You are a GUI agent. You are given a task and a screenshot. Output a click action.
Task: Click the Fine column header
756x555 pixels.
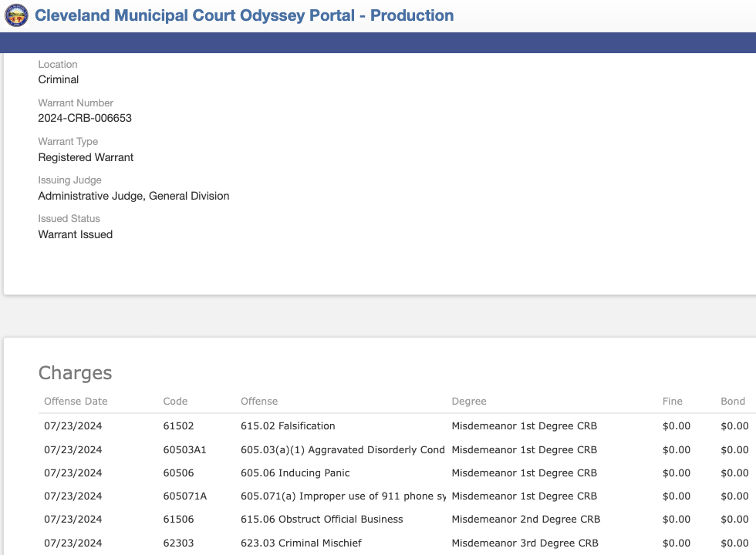673,402
